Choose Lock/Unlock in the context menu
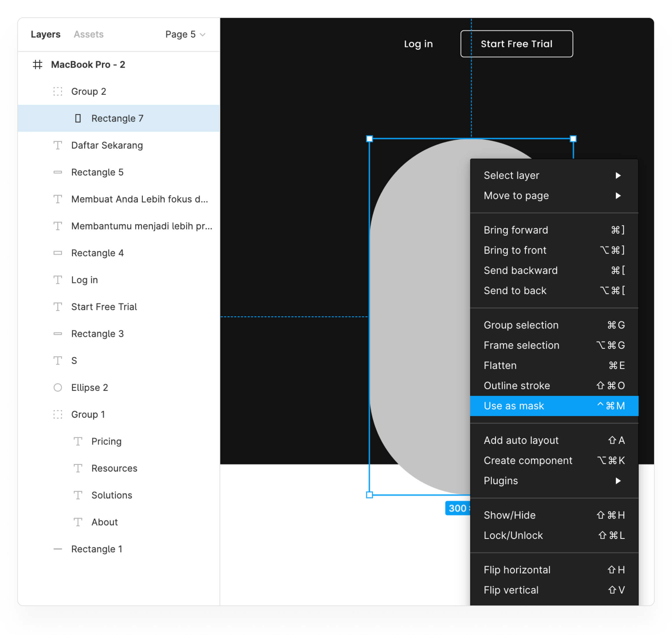 coord(513,535)
